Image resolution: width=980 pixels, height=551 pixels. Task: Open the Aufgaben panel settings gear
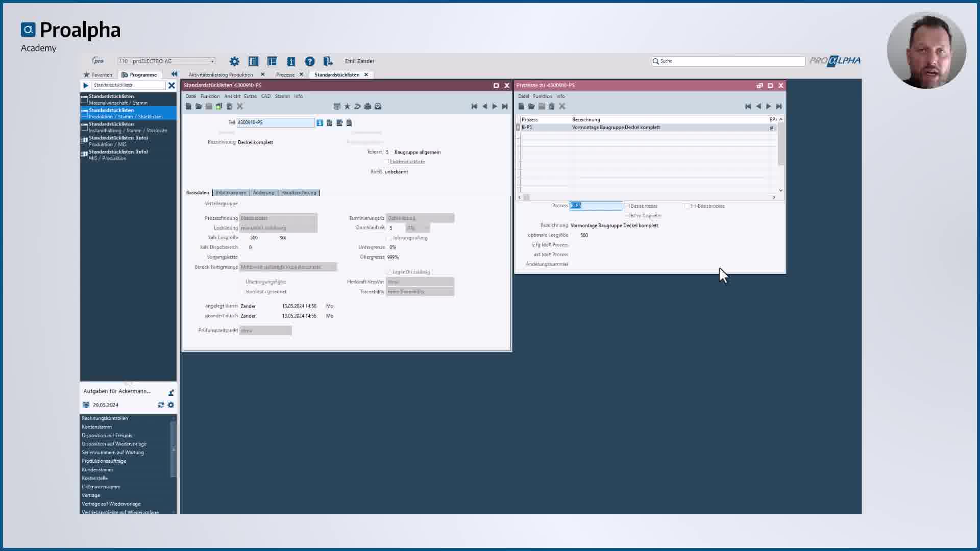[x=171, y=405]
